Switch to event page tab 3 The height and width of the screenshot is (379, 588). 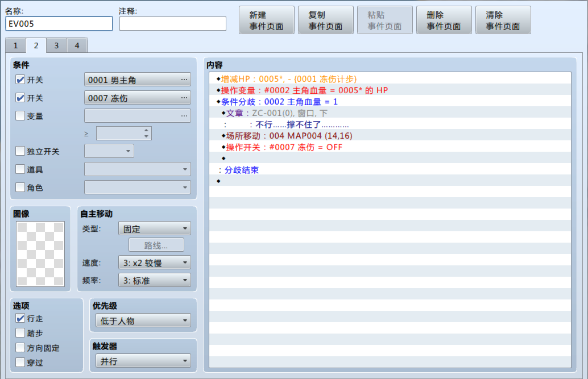coord(56,45)
